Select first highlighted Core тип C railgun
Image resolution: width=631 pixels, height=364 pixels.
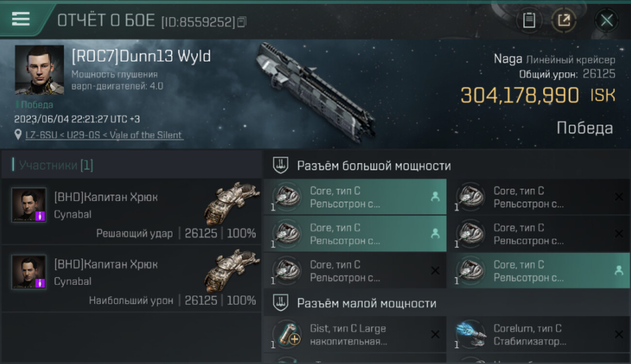pyautogui.click(x=355, y=197)
